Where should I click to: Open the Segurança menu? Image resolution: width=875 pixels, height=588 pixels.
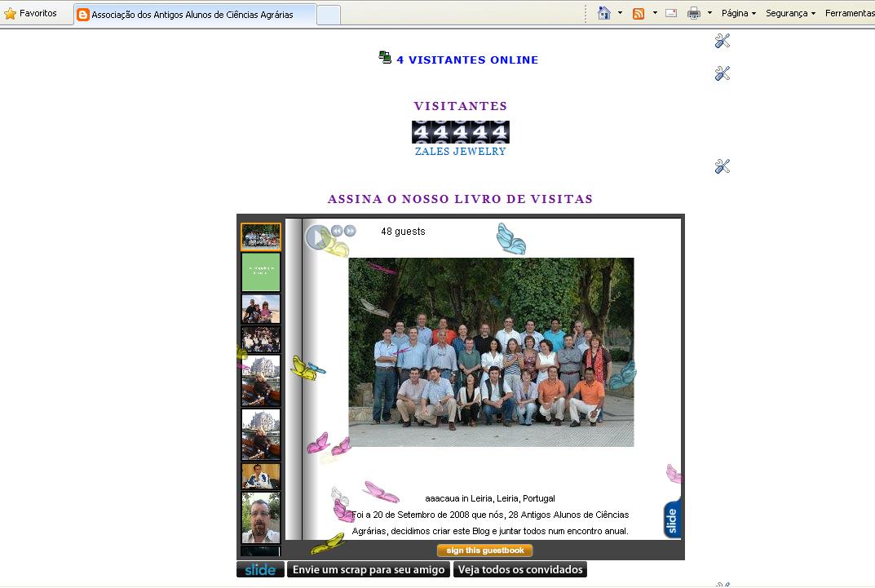pyautogui.click(x=790, y=13)
